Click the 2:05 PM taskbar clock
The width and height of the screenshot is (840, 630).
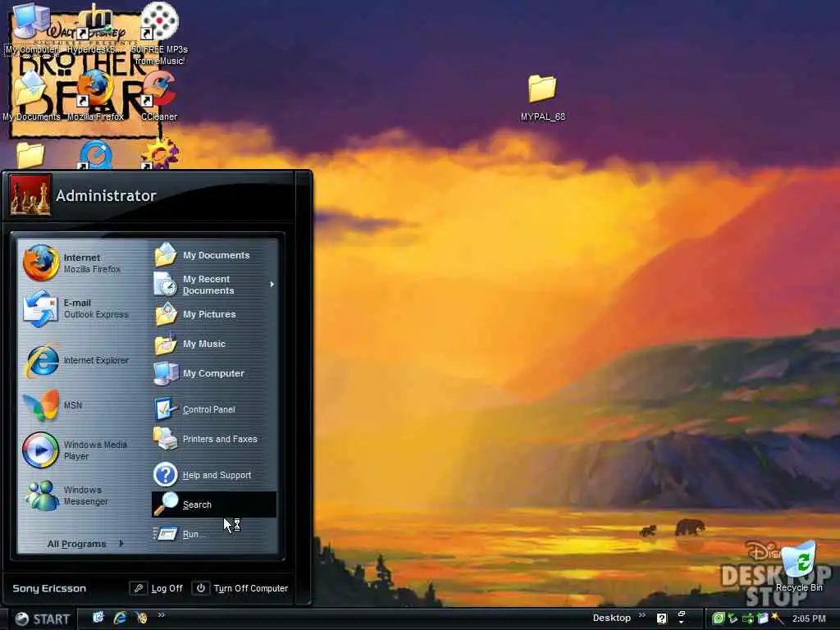pos(809,619)
